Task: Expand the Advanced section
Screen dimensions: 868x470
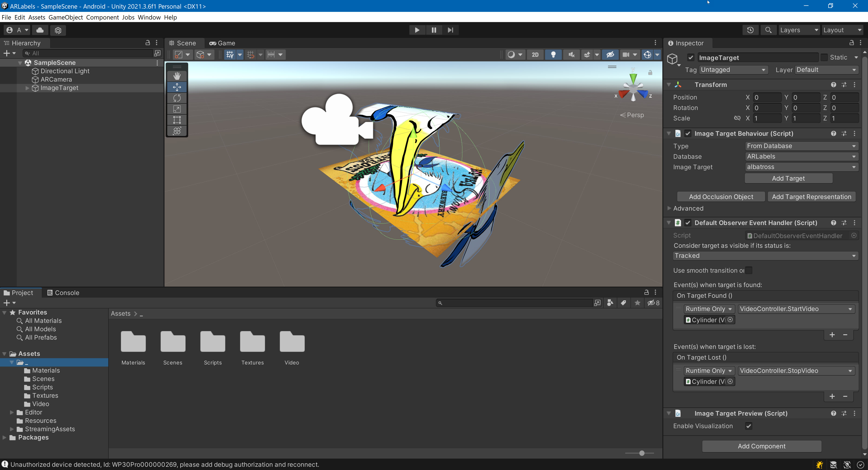Action: 688,208
